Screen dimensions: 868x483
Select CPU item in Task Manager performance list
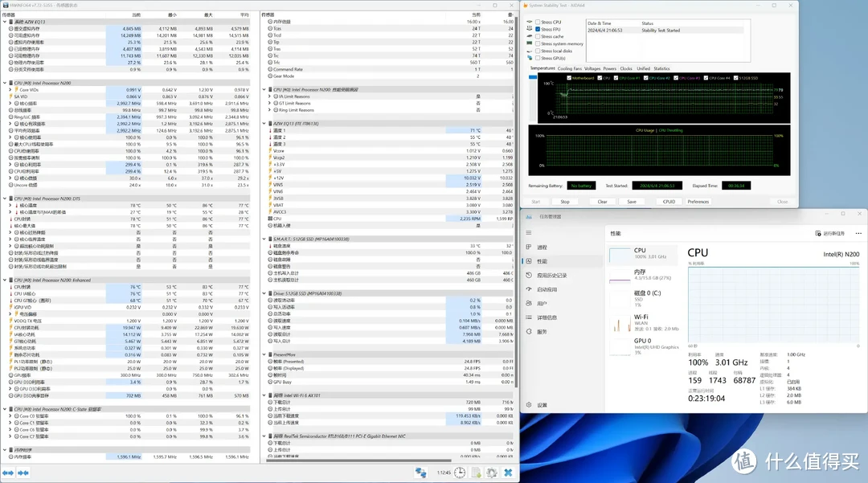(643, 254)
